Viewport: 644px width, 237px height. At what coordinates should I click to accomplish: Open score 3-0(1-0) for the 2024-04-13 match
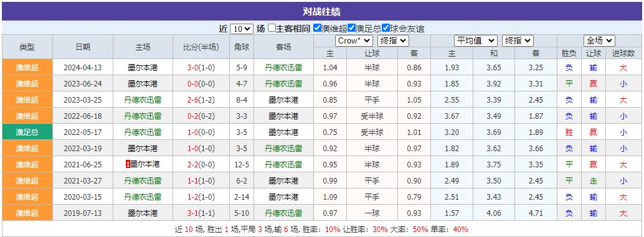[x=201, y=68]
